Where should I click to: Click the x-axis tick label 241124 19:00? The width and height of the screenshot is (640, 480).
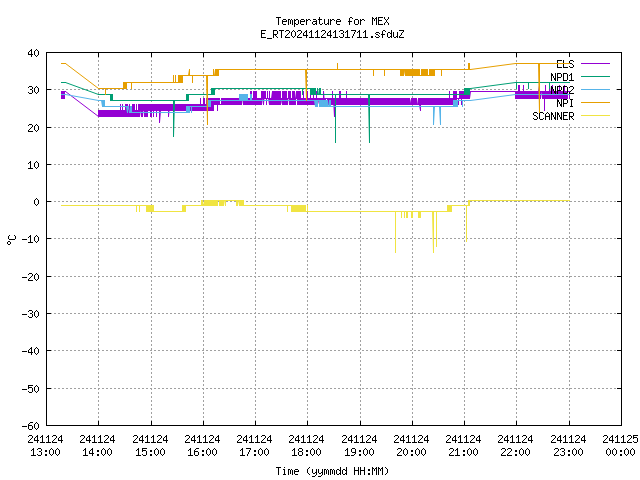pyautogui.click(x=359, y=446)
